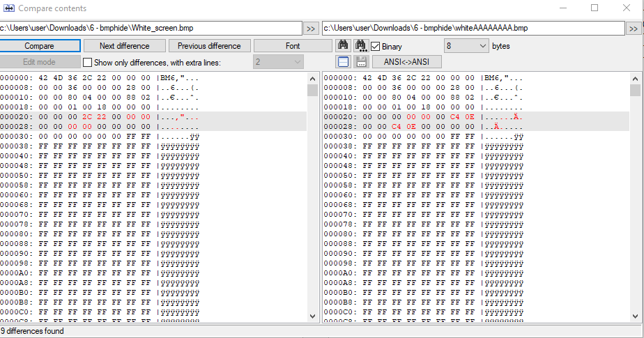Viewport: 644px width, 338px height.
Task: Click right pane offset 000010 row
Action: point(476,98)
